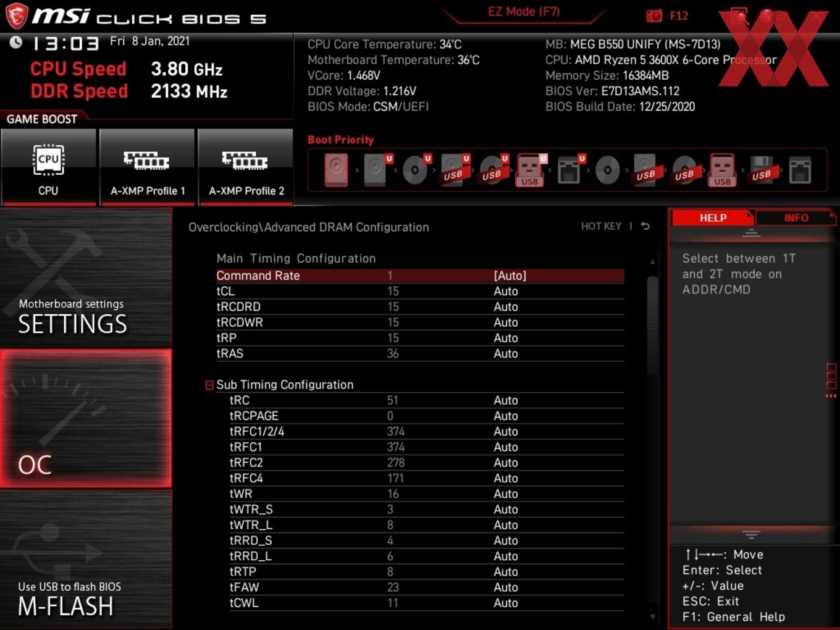Image resolution: width=840 pixels, height=630 pixels.
Task: Change the tRC Auto value
Action: 505,400
